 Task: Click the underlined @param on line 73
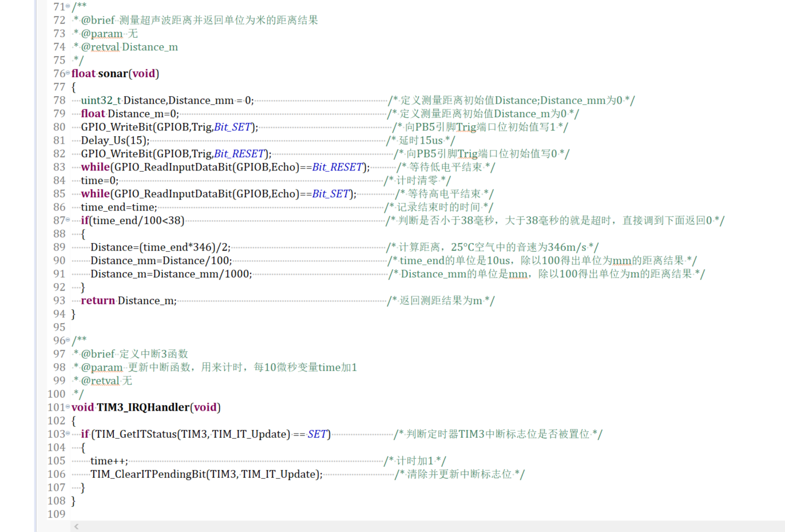[x=102, y=34]
